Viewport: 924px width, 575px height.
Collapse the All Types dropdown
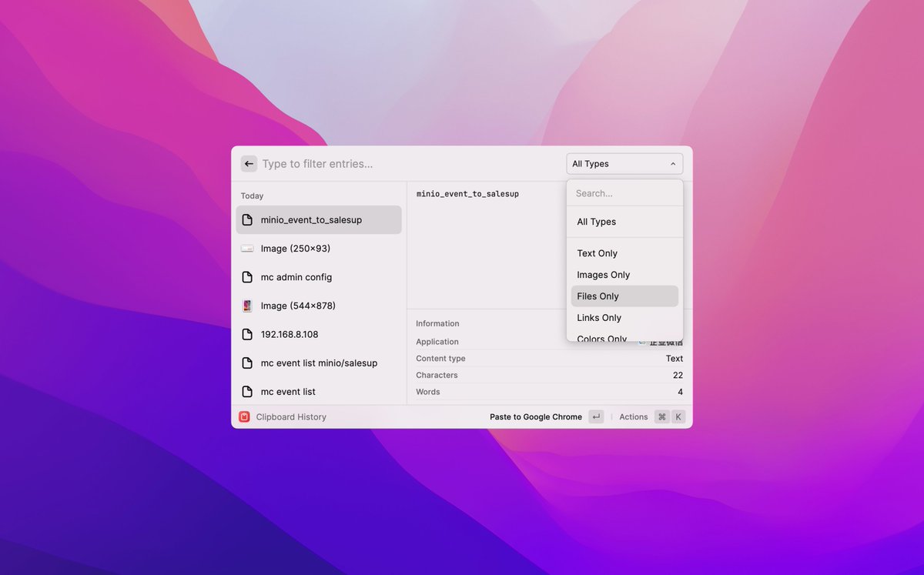[624, 164]
